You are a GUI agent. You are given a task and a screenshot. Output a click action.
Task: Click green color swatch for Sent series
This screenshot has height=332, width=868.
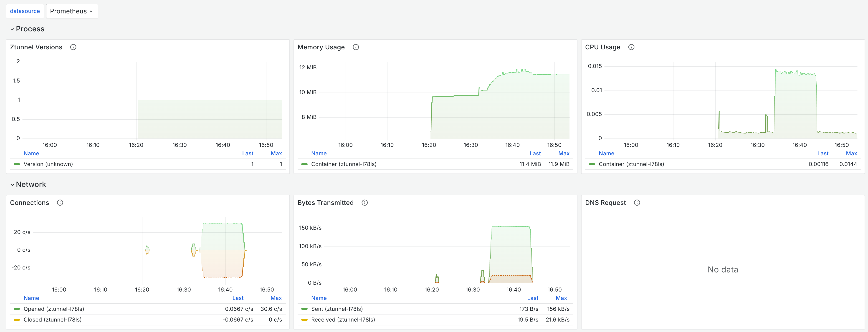pos(304,309)
